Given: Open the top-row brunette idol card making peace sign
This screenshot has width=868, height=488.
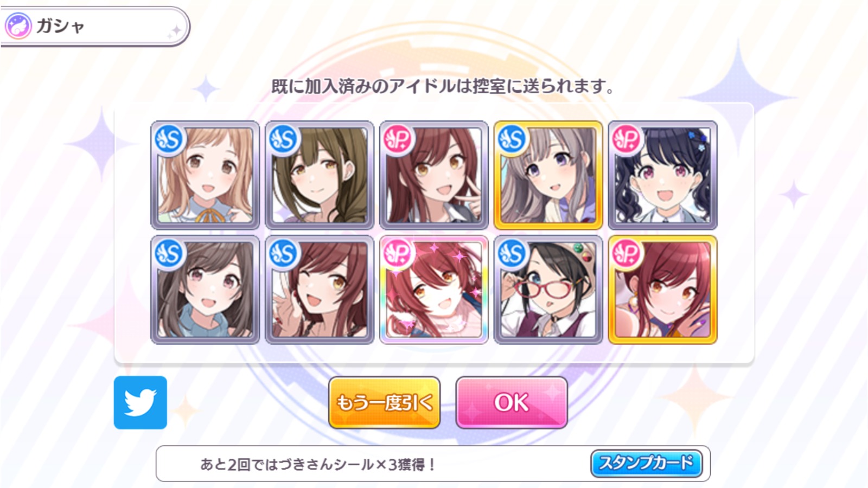Looking at the screenshot, I should point(434,175).
